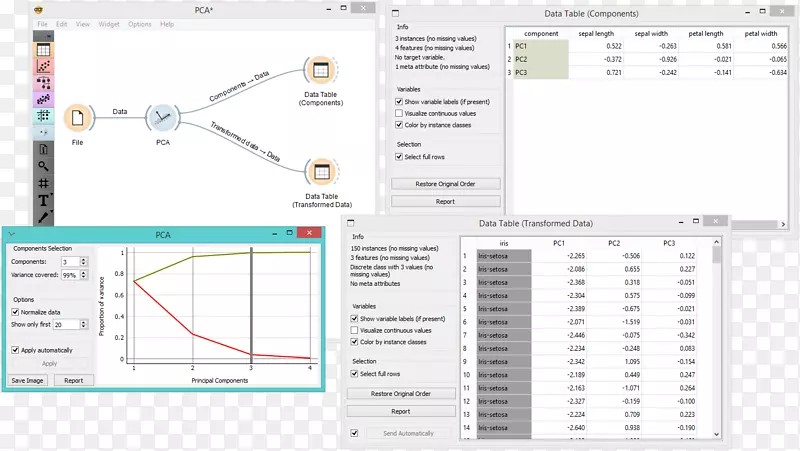Select the PCA widget node on canvas
800x451 pixels.
click(x=163, y=118)
